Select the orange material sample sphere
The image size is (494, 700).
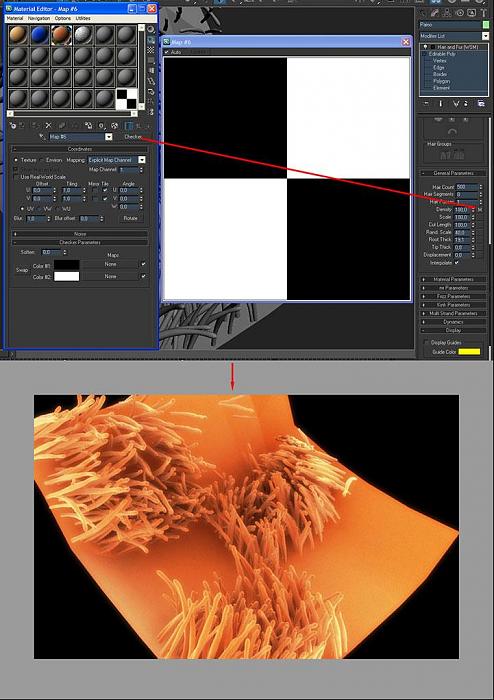[x=18, y=35]
